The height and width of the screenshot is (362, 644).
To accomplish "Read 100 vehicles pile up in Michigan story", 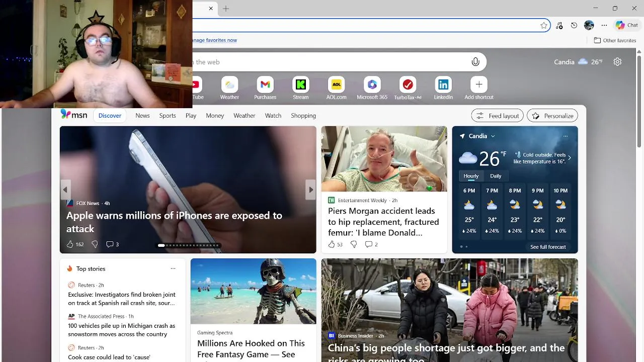I will pos(122,330).
